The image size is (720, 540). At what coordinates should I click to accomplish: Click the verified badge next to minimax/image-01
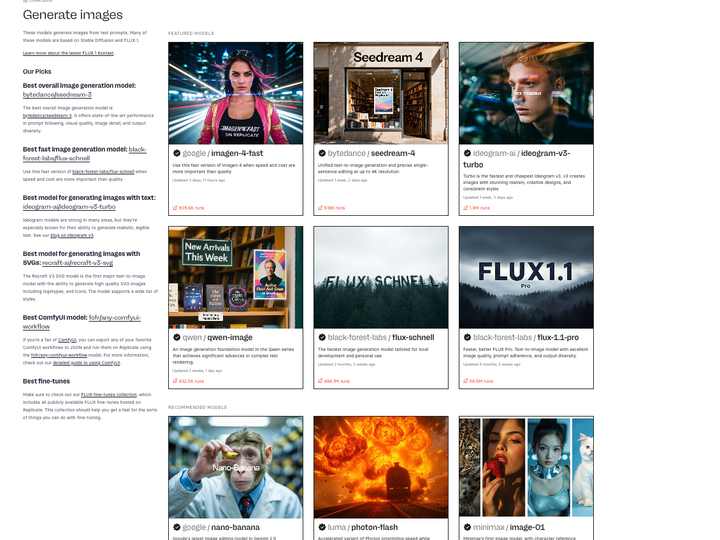pos(467,528)
